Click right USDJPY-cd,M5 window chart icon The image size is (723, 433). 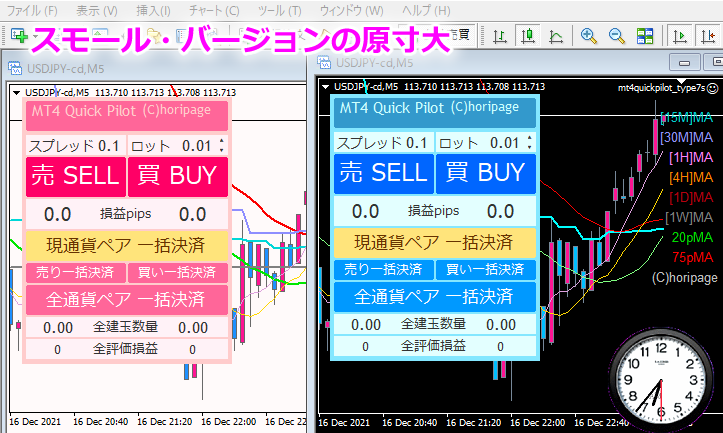(x=324, y=63)
